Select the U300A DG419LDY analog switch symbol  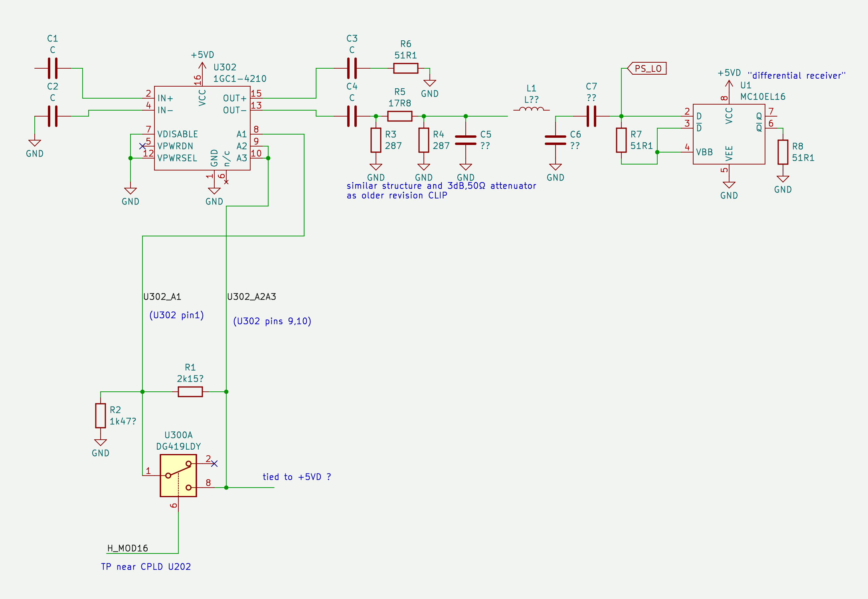coord(178,476)
